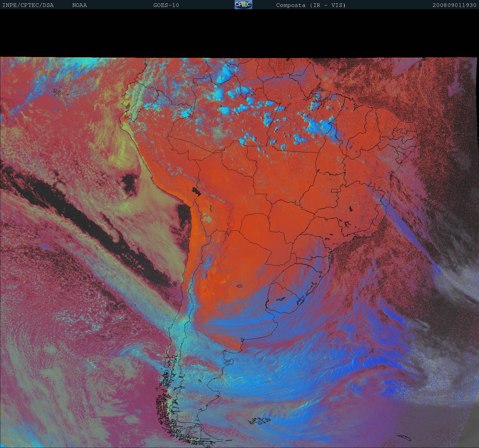This screenshot has width=479, height=448.
Task: Click the Composta (IR - VIS) title
Action: pyautogui.click(x=311, y=5)
